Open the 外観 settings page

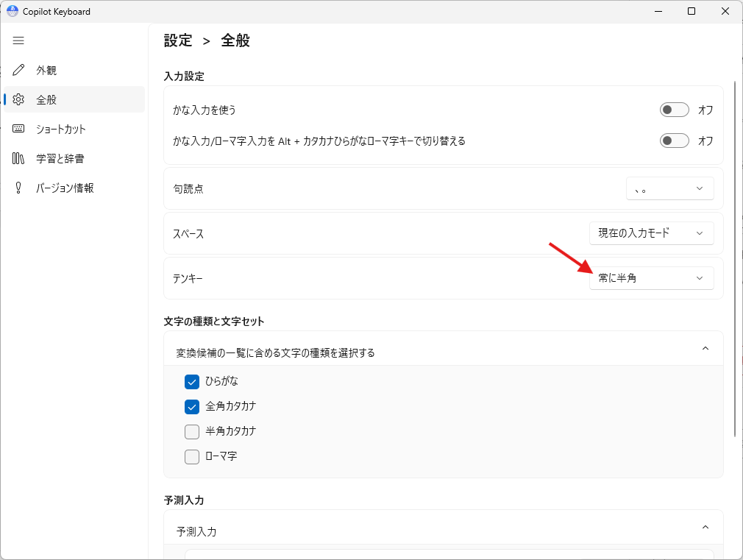(x=74, y=70)
